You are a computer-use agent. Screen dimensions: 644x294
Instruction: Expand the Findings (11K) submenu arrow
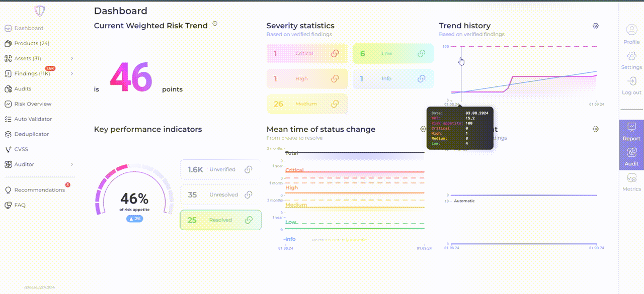72,74
